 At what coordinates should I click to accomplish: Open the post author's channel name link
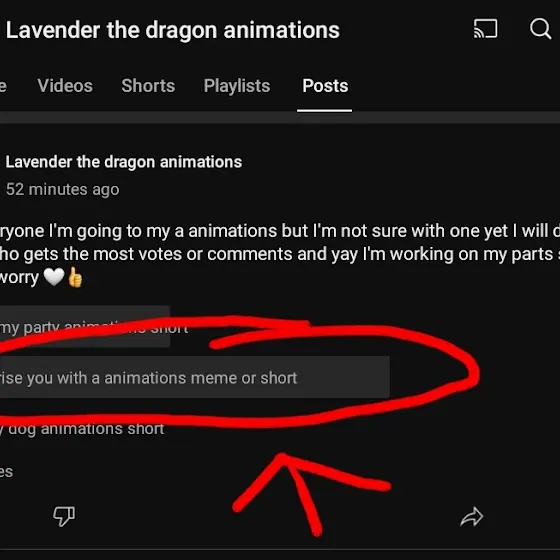tap(124, 162)
